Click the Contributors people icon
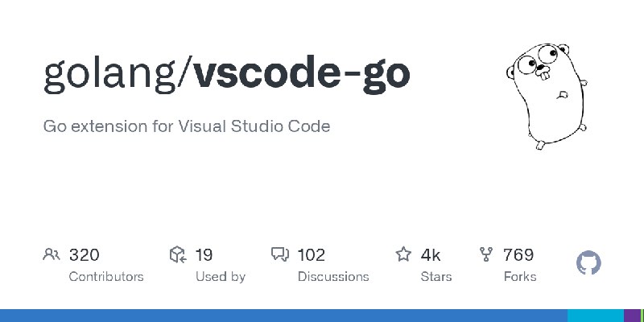644x322 pixels. click(x=52, y=254)
